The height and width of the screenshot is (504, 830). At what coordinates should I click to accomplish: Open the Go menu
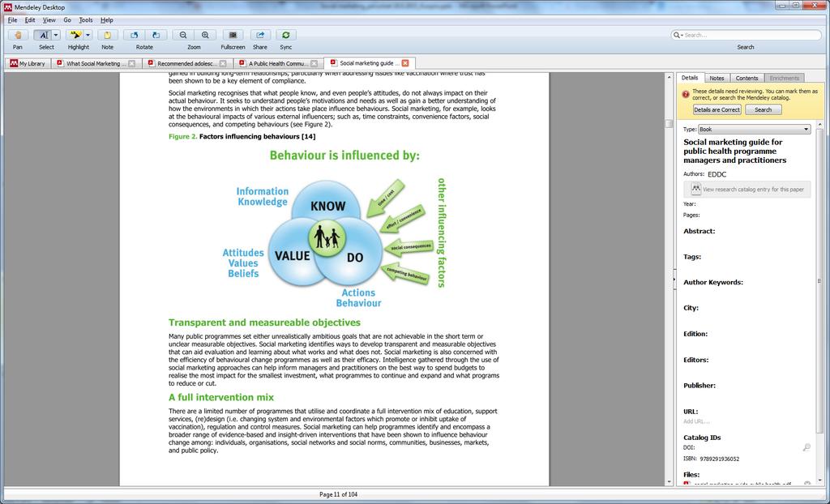67,20
